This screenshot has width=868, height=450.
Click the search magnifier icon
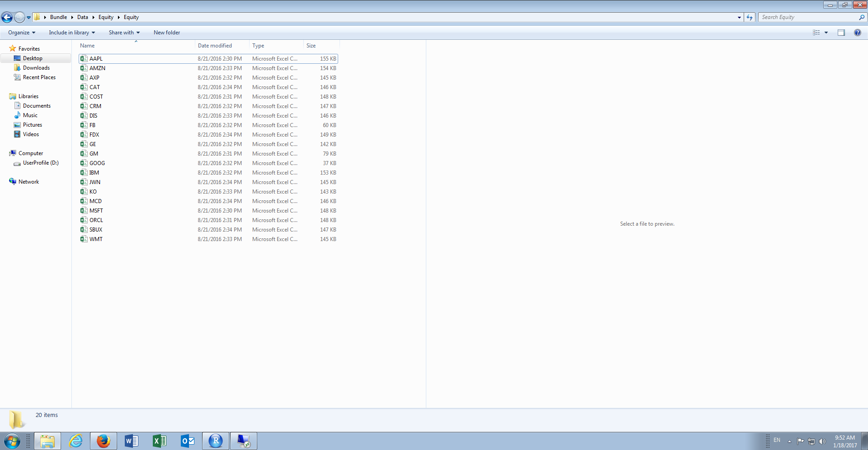pyautogui.click(x=862, y=17)
